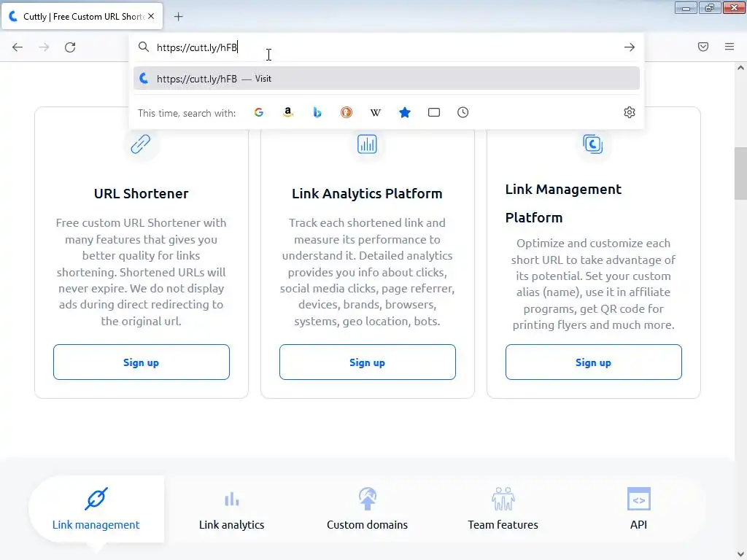Click the URL Shortener paperclip icon
The height and width of the screenshot is (560, 747).
pyautogui.click(x=141, y=144)
